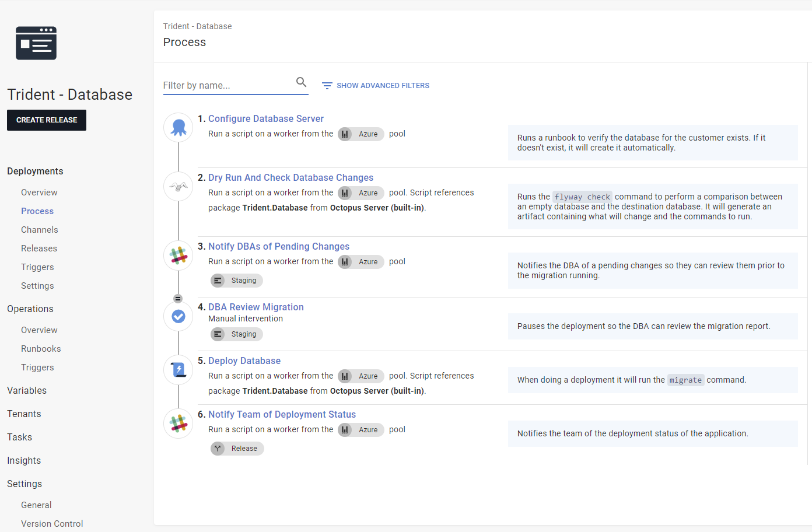Collapse the Operations section in the sidebar

click(30, 309)
